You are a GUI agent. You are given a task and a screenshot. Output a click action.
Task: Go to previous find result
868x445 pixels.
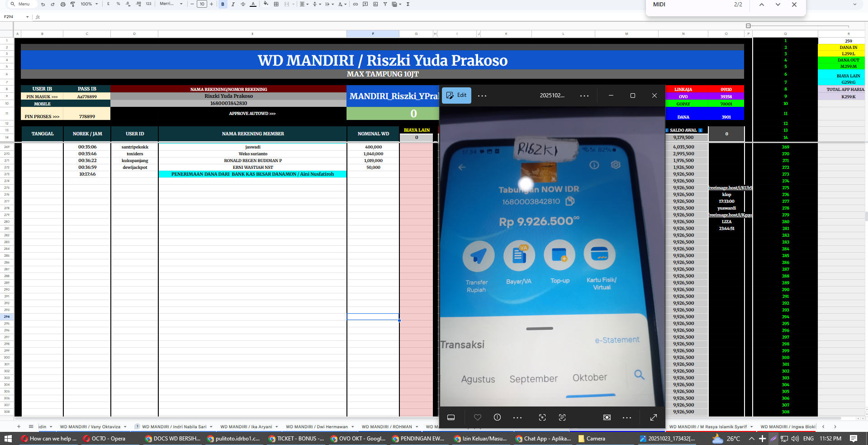pos(762,5)
